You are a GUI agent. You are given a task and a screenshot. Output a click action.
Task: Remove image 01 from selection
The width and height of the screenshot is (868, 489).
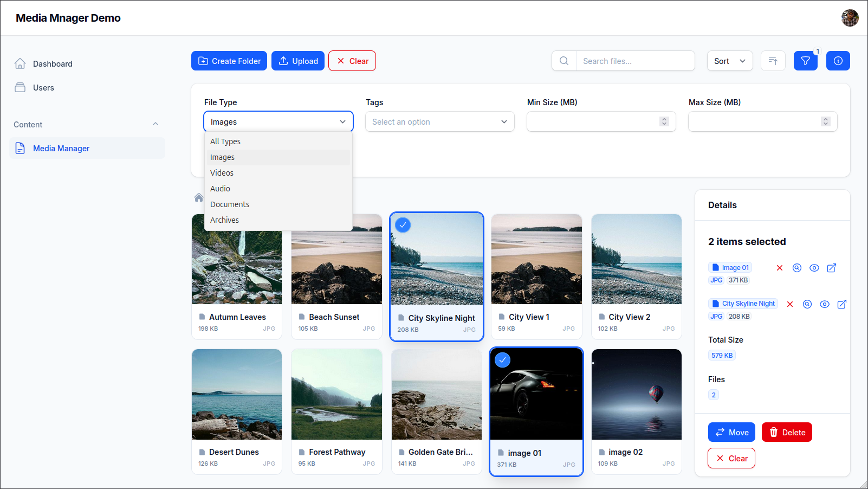(779, 268)
